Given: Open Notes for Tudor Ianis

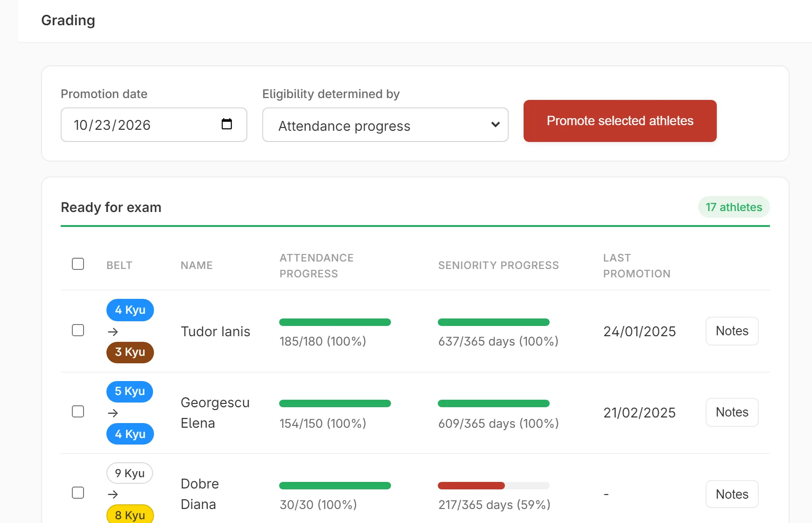Looking at the screenshot, I should [x=732, y=331].
